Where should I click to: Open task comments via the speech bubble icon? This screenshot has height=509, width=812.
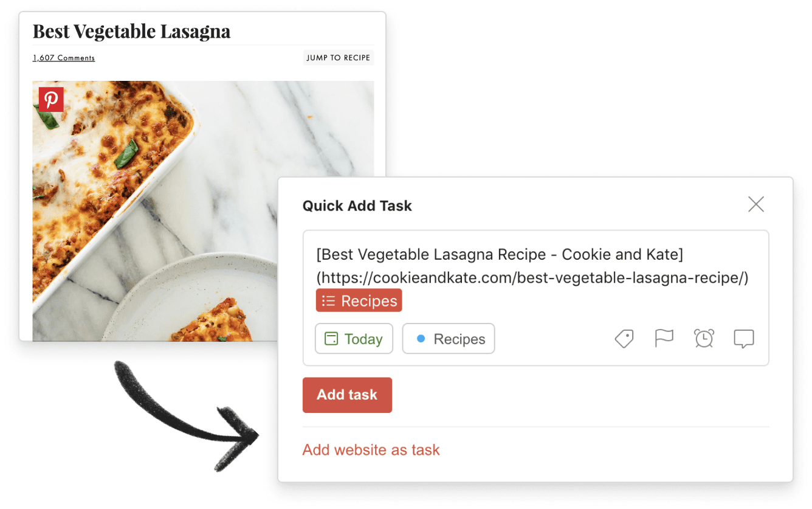point(744,339)
